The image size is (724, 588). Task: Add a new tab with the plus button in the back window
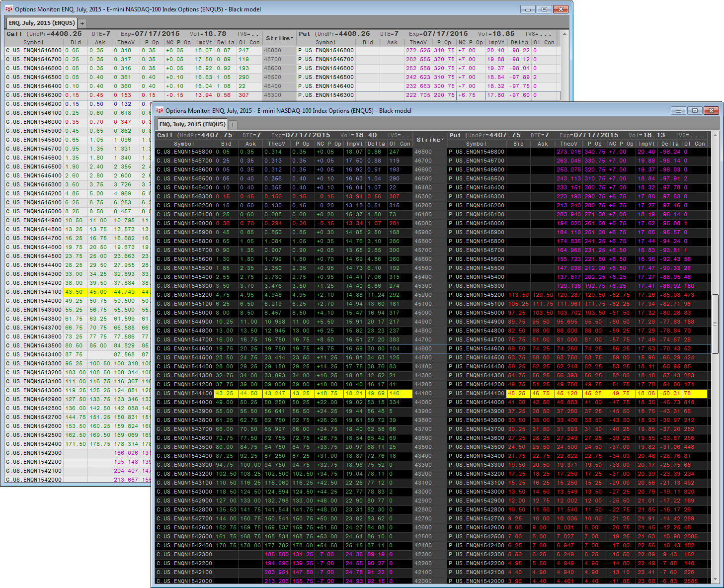(82, 23)
